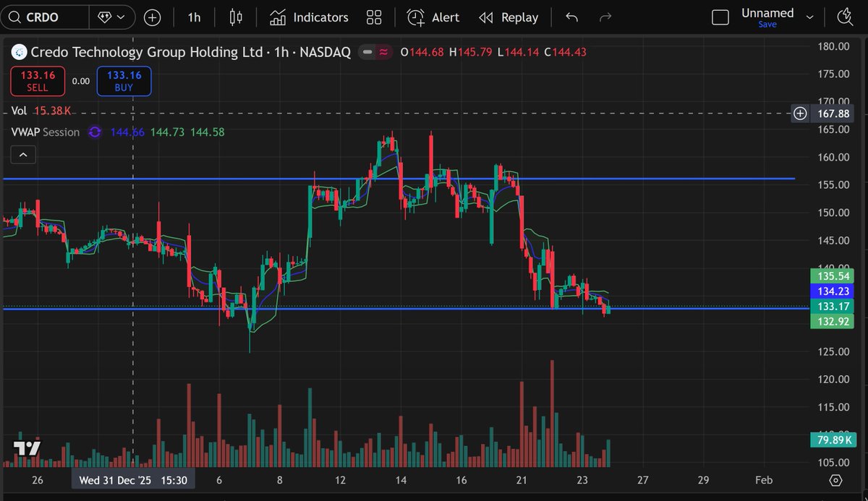The height and width of the screenshot is (501, 868).
Task: Undo last chart action
Action: point(571,17)
